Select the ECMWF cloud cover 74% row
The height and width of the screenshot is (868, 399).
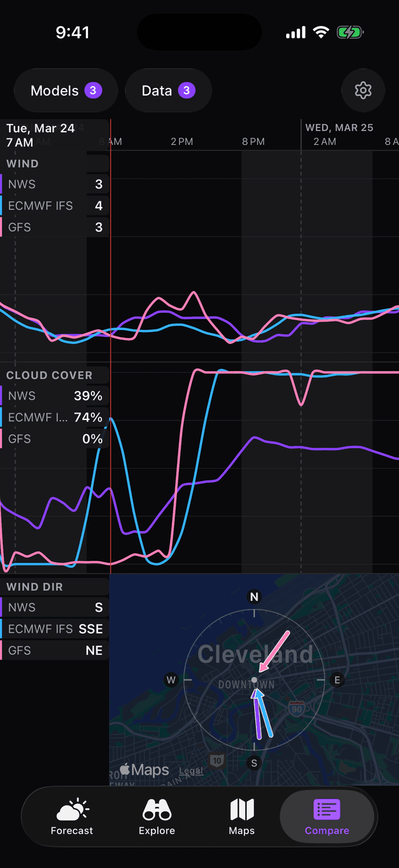coord(55,417)
